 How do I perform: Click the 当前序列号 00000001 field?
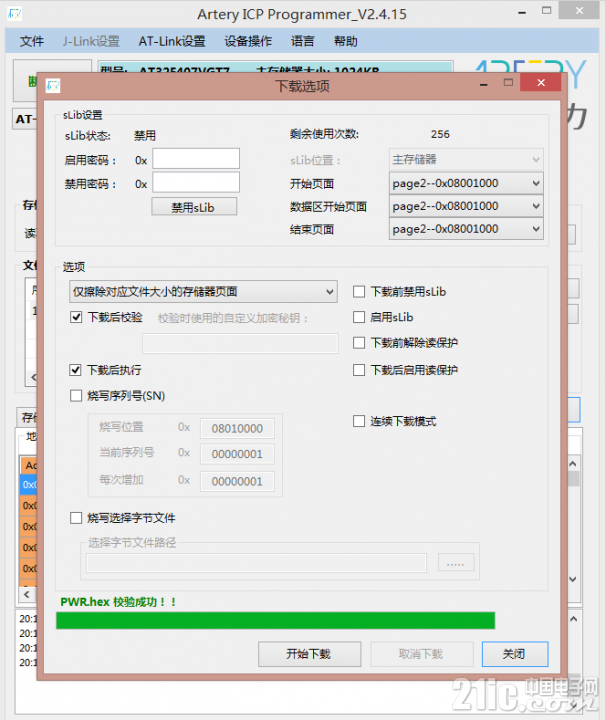pos(237,454)
